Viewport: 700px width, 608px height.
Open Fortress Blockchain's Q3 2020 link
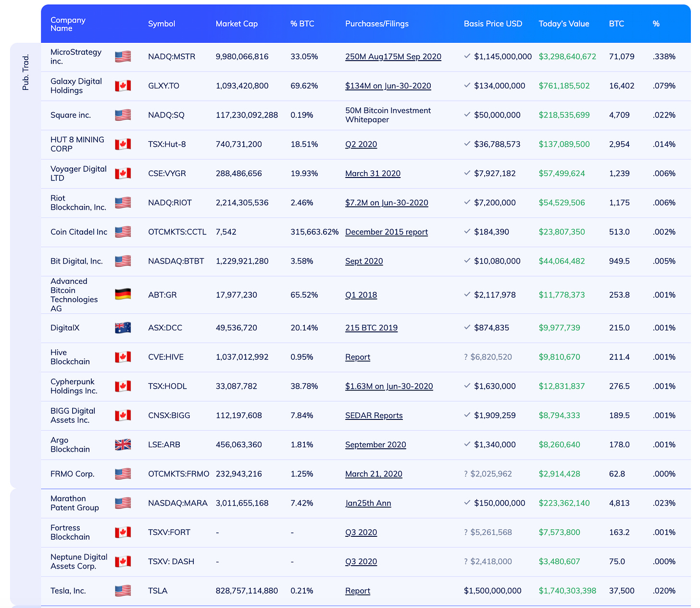coord(361,532)
